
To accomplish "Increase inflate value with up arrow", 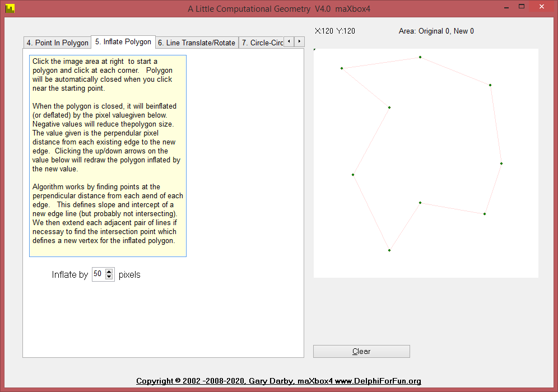I will pyautogui.click(x=109, y=272).
